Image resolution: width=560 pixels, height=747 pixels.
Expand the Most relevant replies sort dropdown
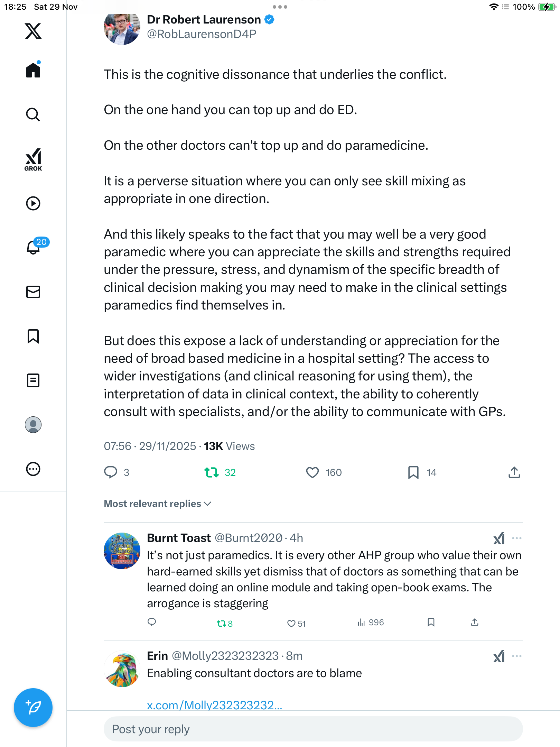coord(158,504)
